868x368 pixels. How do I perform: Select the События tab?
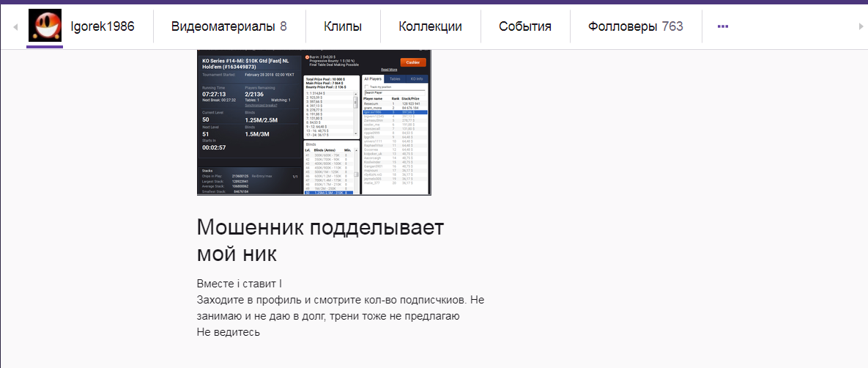(524, 26)
